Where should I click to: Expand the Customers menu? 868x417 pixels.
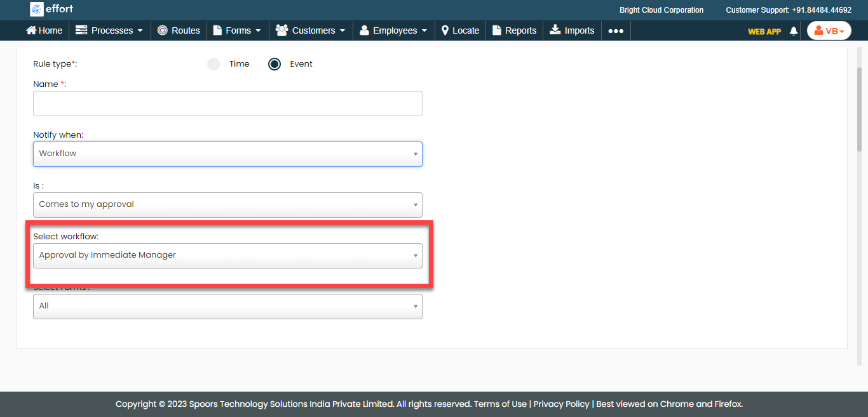point(311,30)
